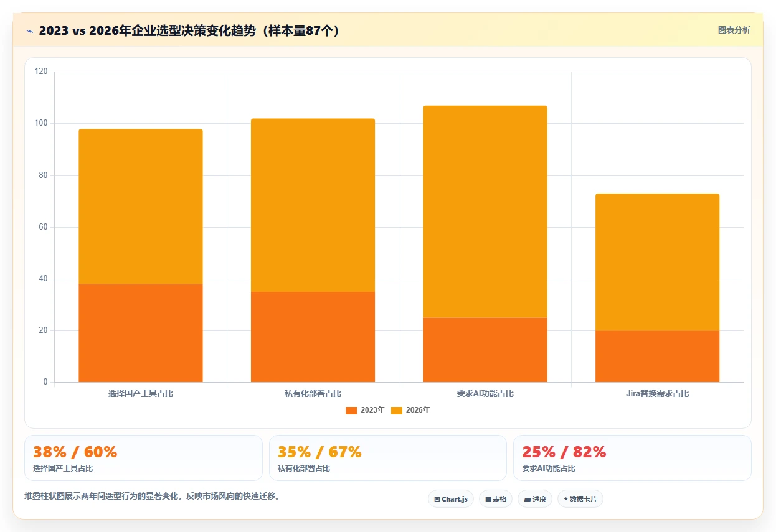Click the y-axis value 40
The height and width of the screenshot is (532, 776).
click(43, 279)
